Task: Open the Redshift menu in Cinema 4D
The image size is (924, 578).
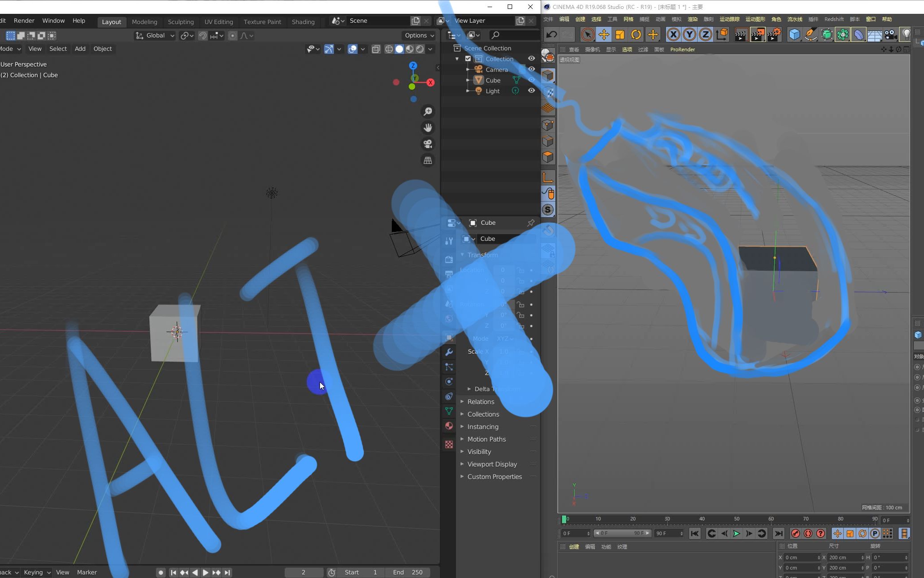Action: click(834, 19)
